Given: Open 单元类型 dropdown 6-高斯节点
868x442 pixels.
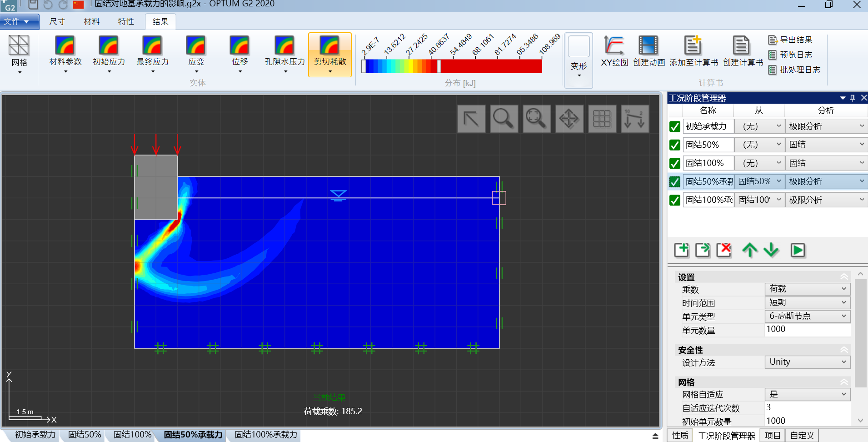Looking at the screenshot, I should [x=808, y=316].
